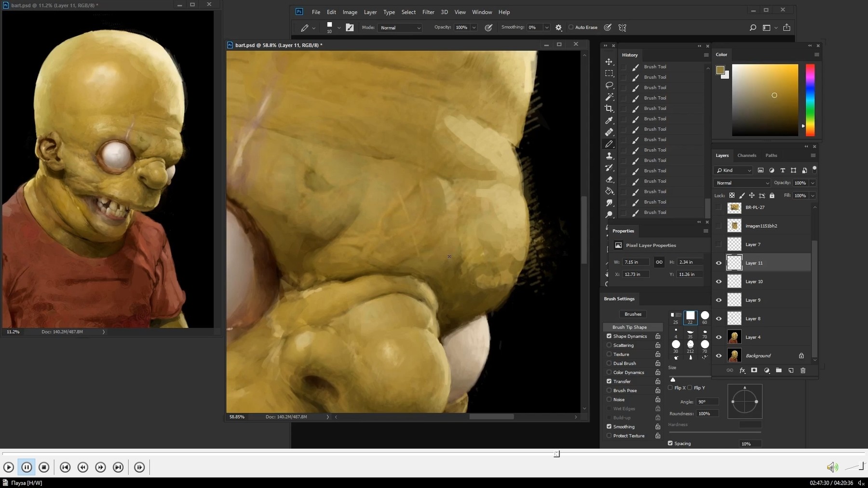
Task: Switch to the Channels tab
Action: pyautogui.click(x=746, y=156)
